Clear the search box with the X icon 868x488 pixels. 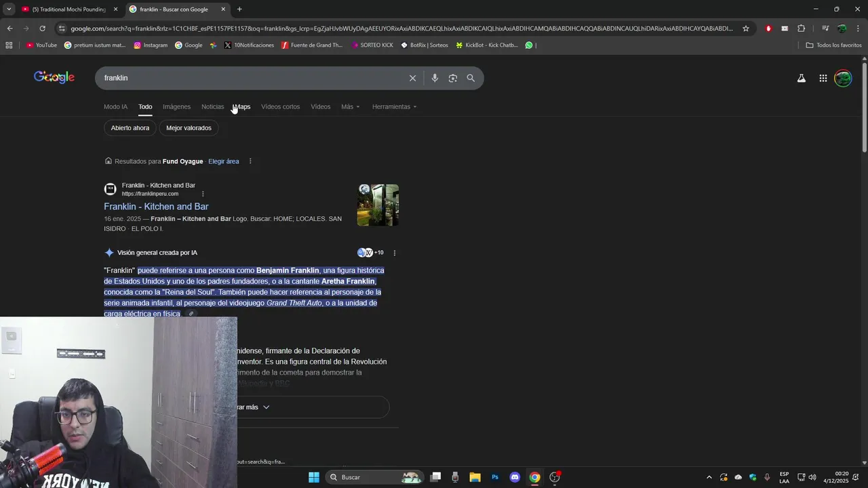412,78
